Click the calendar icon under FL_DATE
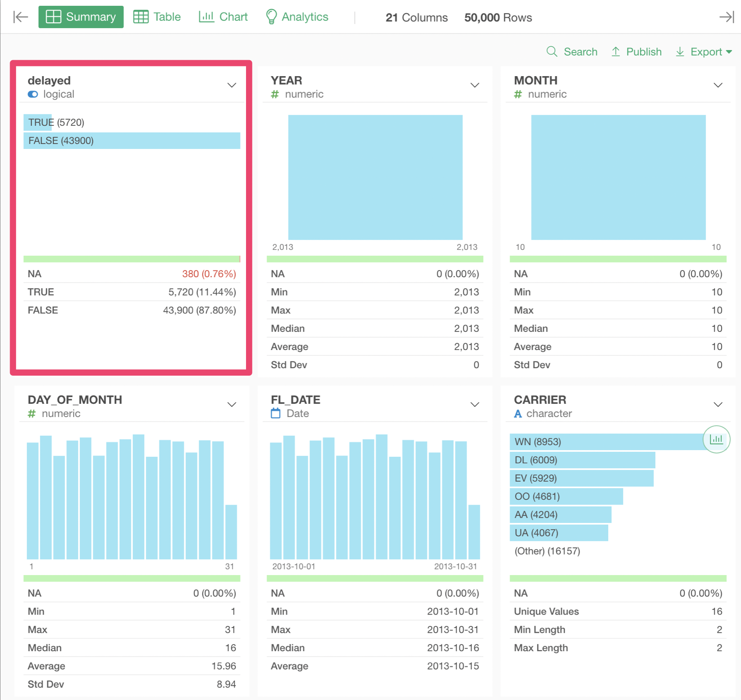The height and width of the screenshot is (700, 741). 275,414
